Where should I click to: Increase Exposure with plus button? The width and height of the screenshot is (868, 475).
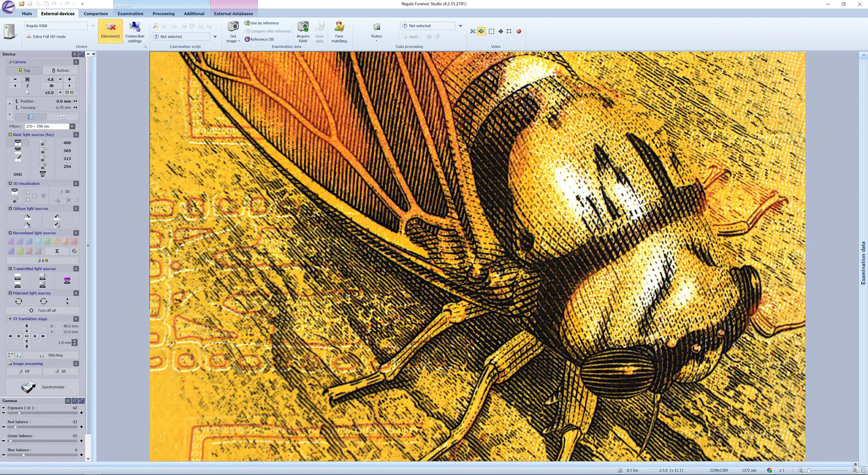point(82,413)
